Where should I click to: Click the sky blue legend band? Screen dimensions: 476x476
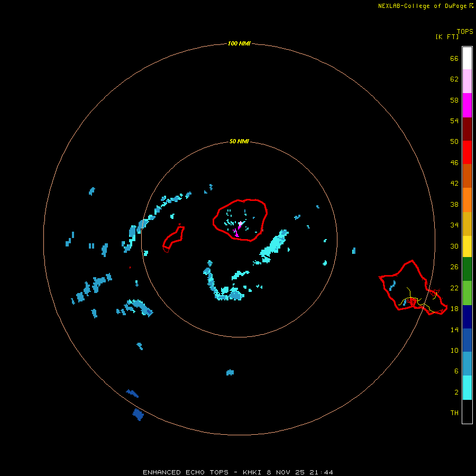(467, 363)
